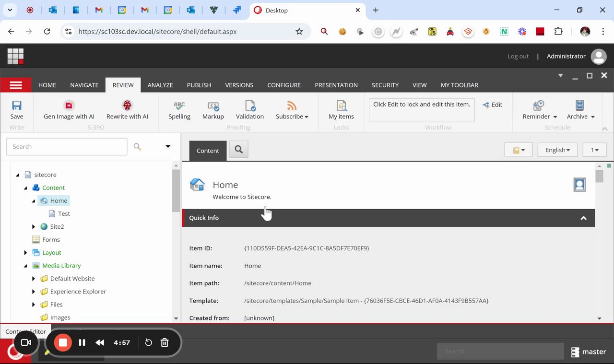The height and width of the screenshot is (364, 614).
Task: Delete the recording with the trash icon
Action: [x=165, y=342]
